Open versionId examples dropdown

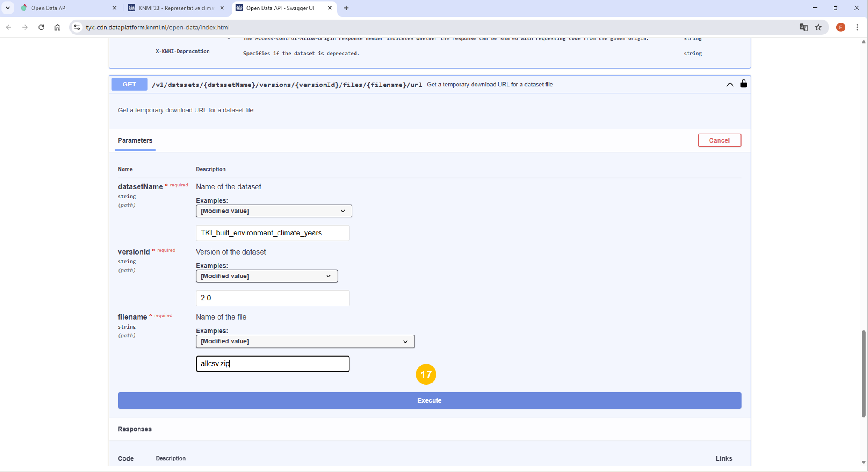(x=266, y=276)
